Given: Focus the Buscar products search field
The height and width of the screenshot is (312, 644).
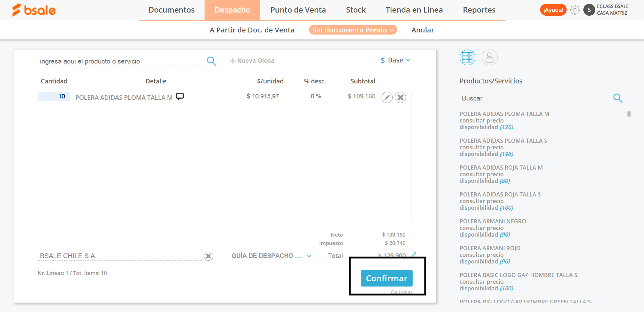Looking at the screenshot, I should point(532,98).
